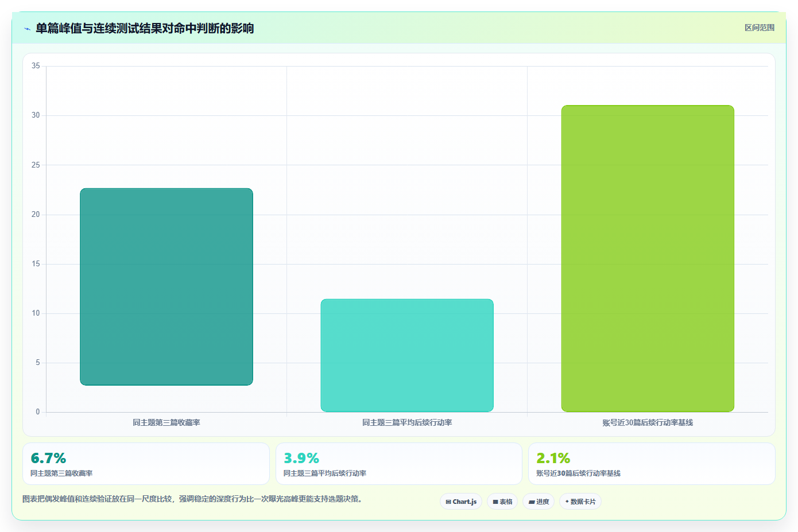This screenshot has width=798, height=532.
Task: Click the y-axis tick label 35
Action: tap(36, 66)
